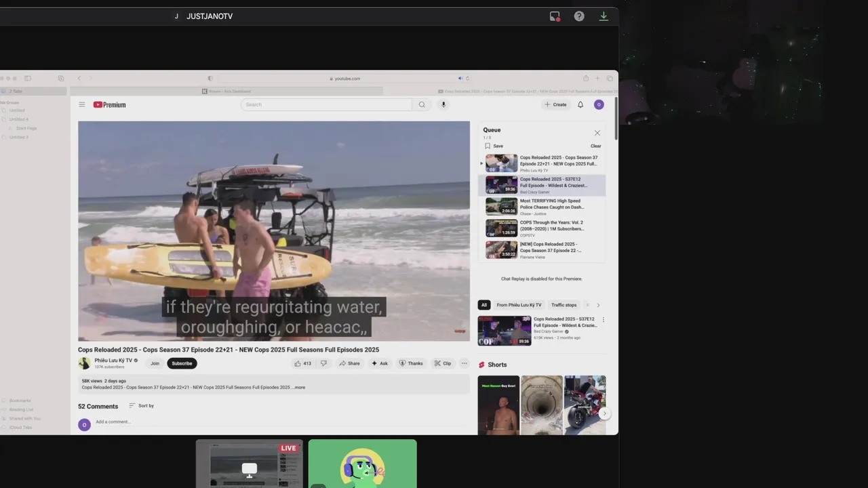Switch to the Cops Reloaded 2025 tab
Image resolution: width=868 pixels, height=488 pixels.
(500, 91)
